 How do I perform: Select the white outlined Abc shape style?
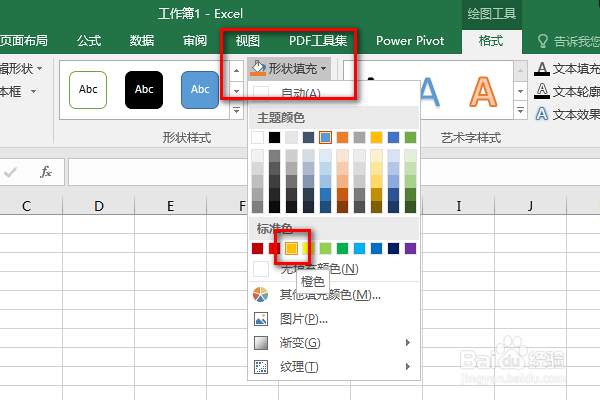point(88,90)
